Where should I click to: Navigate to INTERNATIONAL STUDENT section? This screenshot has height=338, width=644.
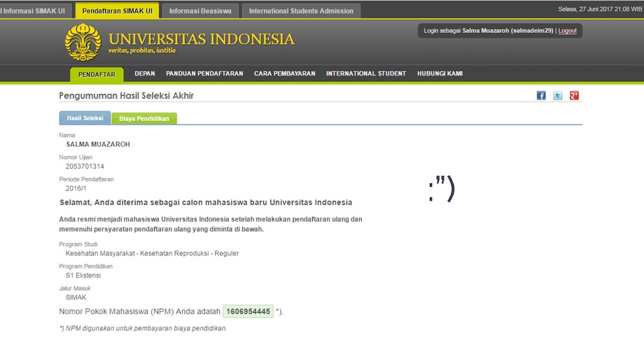(366, 74)
